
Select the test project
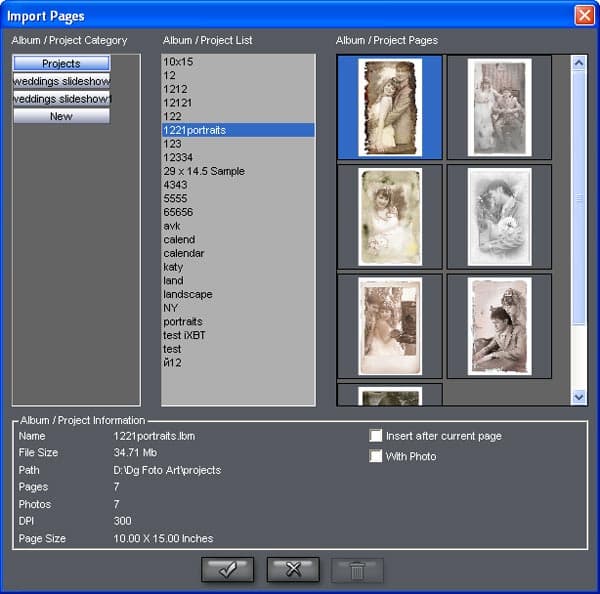[x=238, y=349]
